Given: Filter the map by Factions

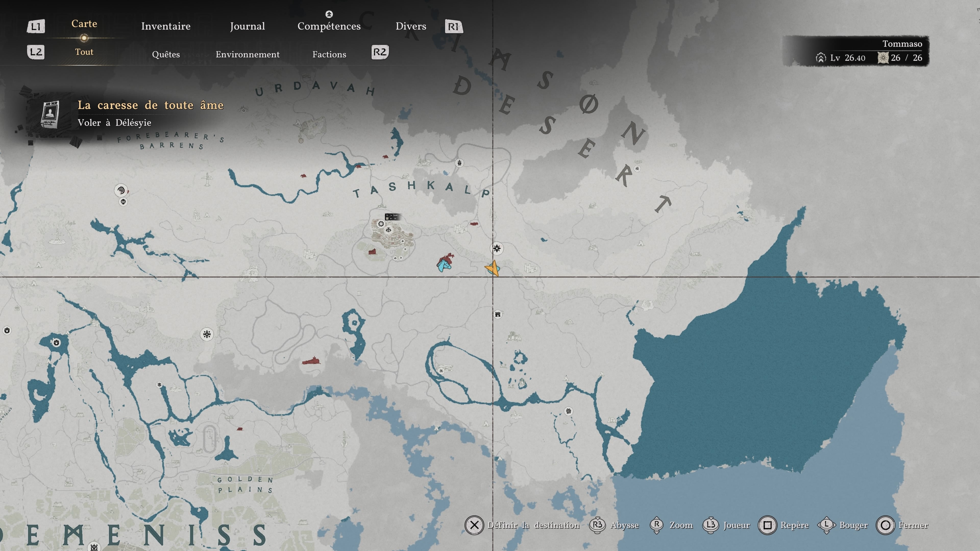Looking at the screenshot, I should (329, 54).
